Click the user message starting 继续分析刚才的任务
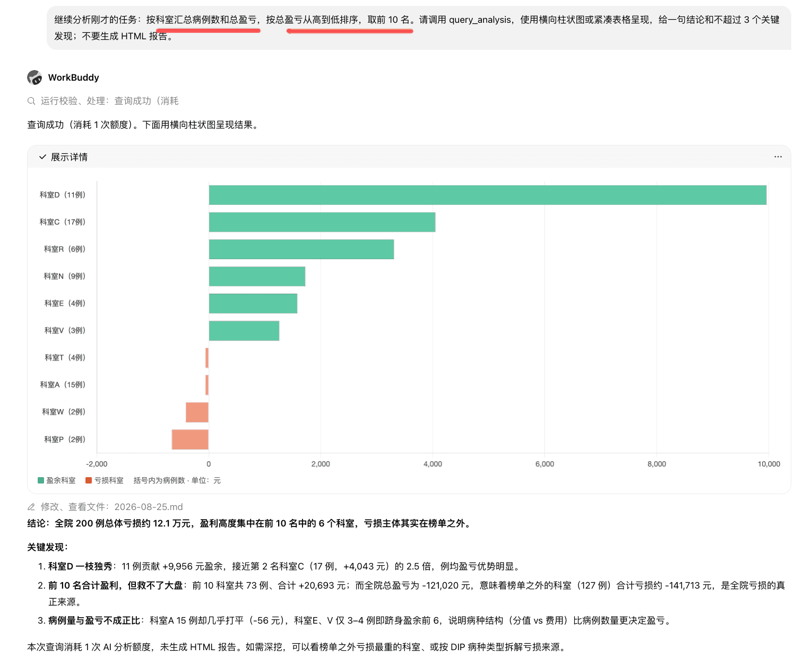812x656 pixels. 419,28
